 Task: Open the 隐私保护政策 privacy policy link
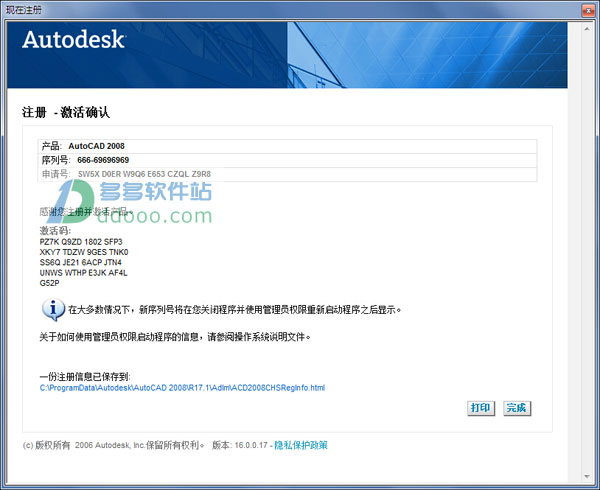coord(301,445)
